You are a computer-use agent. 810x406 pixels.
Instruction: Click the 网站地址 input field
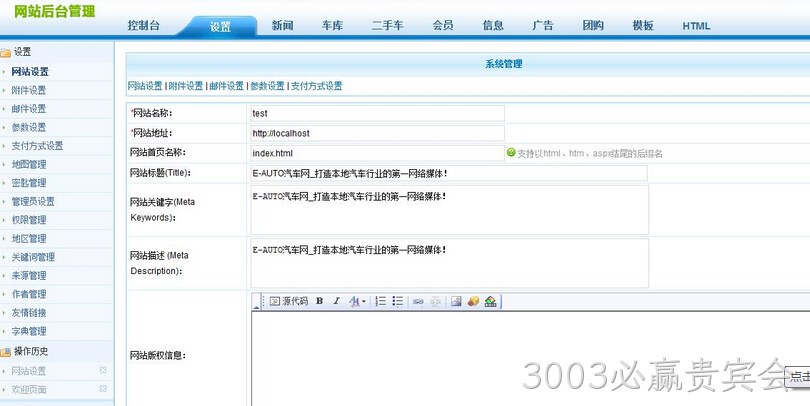click(378, 133)
